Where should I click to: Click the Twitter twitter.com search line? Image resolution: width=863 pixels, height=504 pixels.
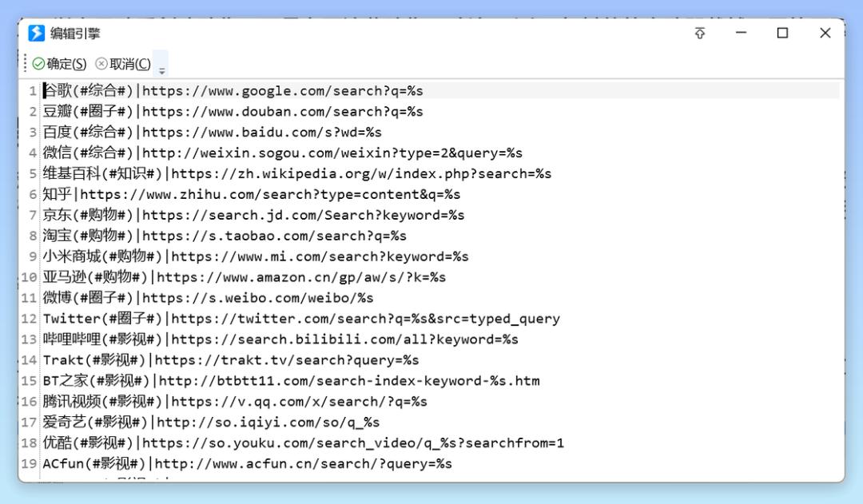pyautogui.click(x=301, y=319)
